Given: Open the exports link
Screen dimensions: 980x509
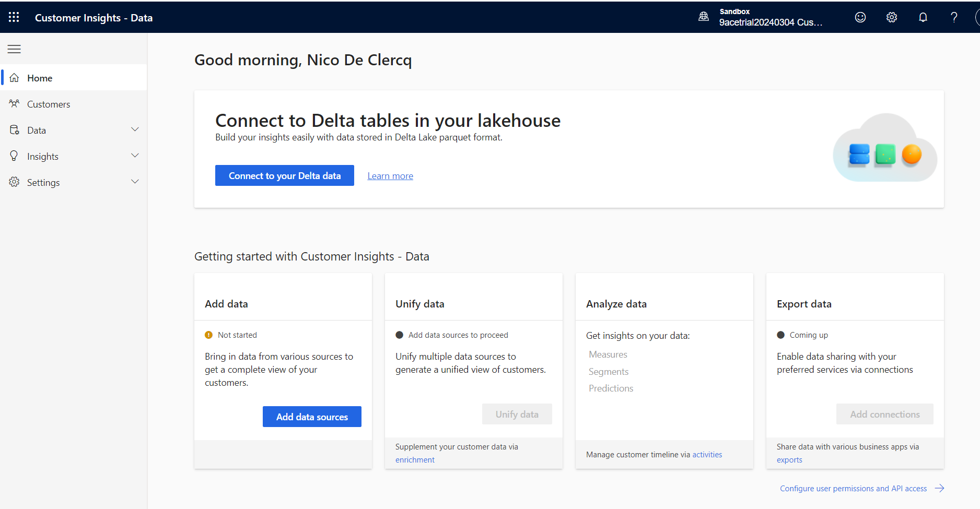Looking at the screenshot, I should pos(789,460).
